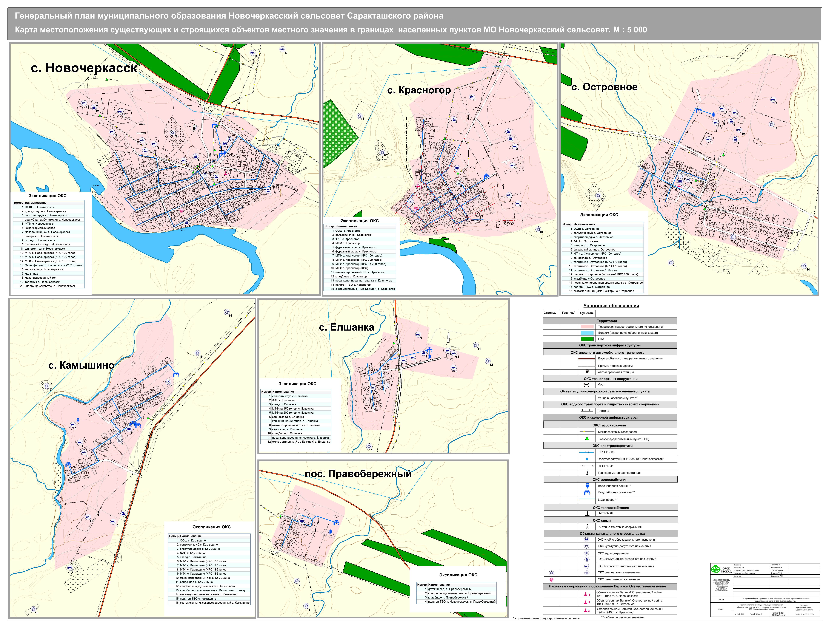Click the pink religious ОКС star icon
Image resolution: width=840 pixels, height=628 pixels.
[551, 579]
